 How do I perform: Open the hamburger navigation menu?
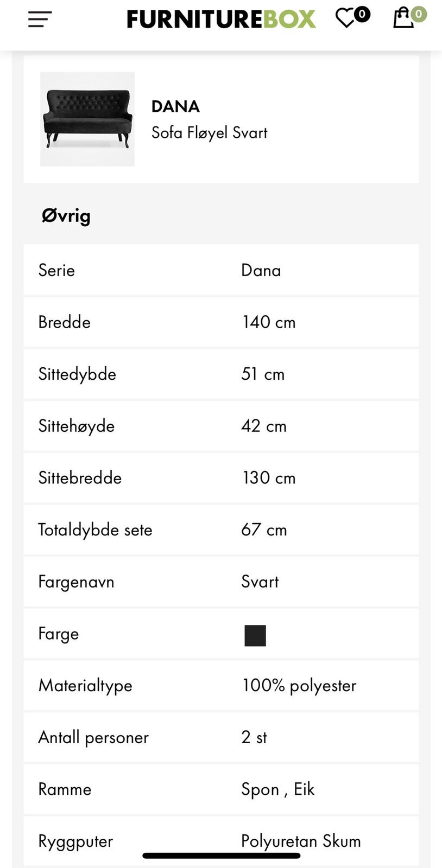40,20
